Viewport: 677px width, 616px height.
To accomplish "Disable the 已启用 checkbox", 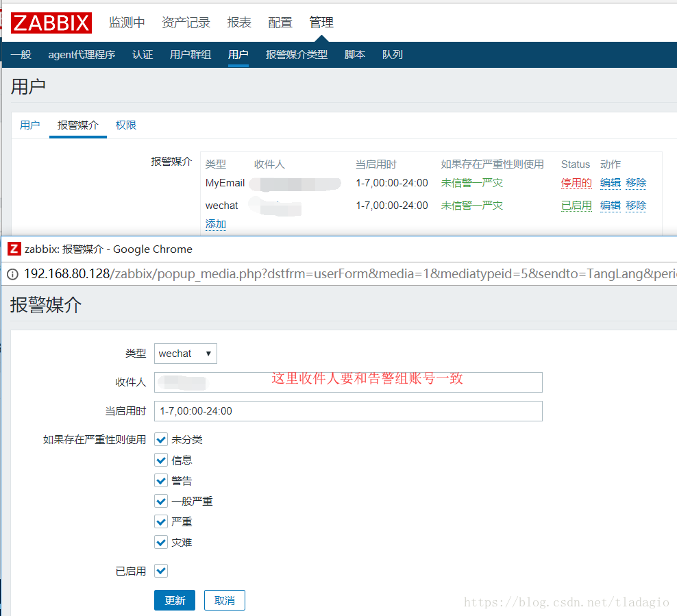I will pyautogui.click(x=161, y=571).
